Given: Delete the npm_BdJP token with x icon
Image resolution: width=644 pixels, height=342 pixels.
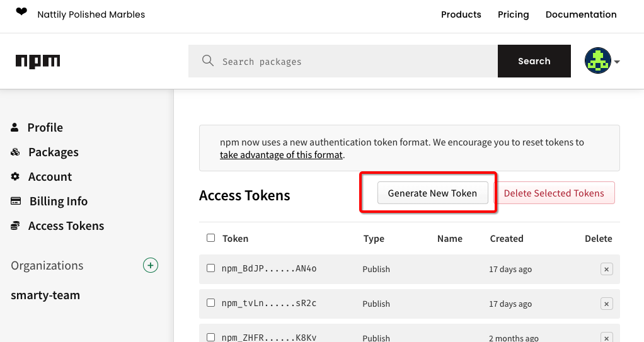Looking at the screenshot, I should point(606,269).
